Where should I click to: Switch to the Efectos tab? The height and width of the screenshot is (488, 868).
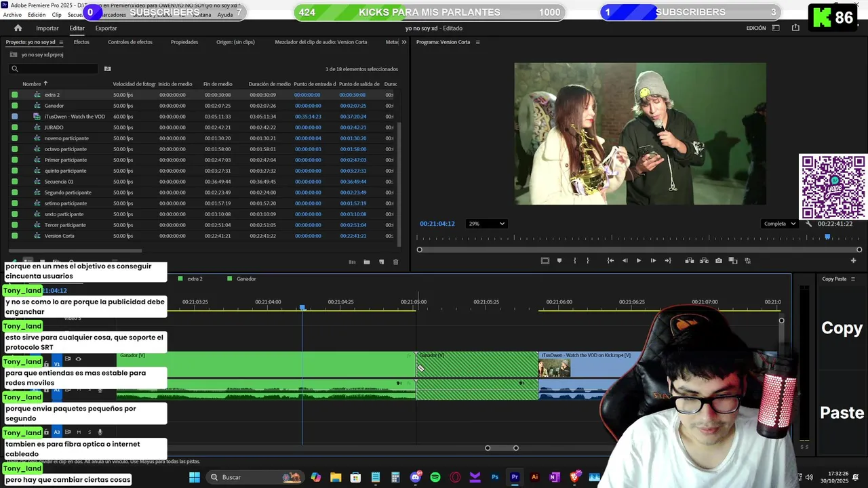[81, 42]
